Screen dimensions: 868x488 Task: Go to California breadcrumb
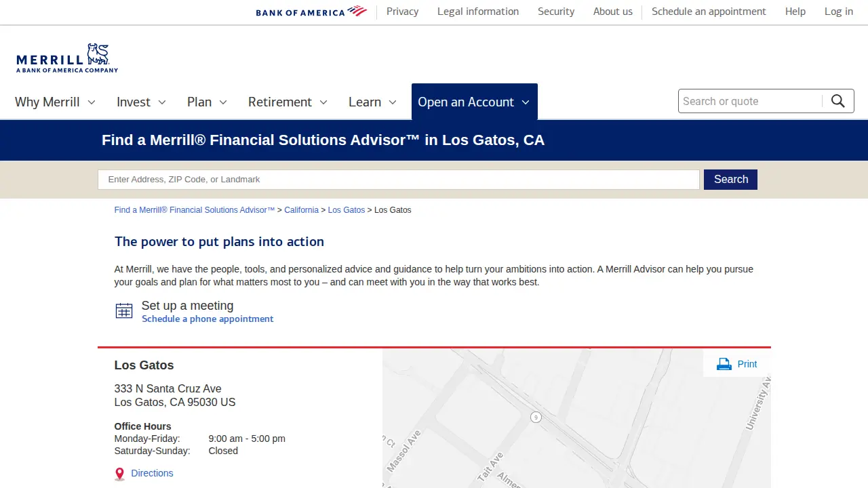pyautogui.click(x=301, y=210)
